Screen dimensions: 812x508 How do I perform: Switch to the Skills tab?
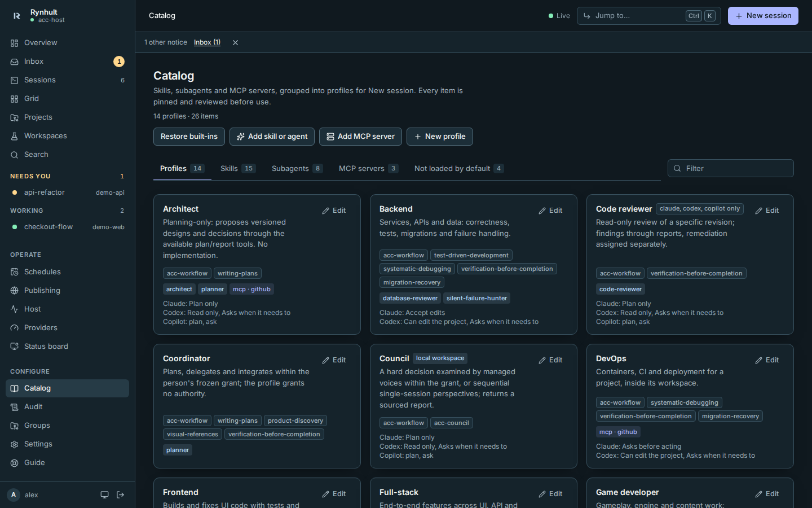pos(238,169)
